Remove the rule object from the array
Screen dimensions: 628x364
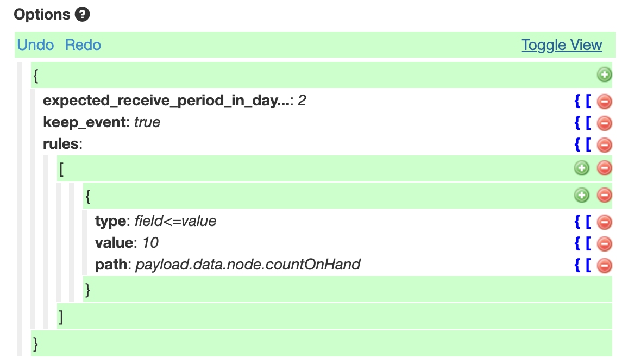click(x=605, y=195)
